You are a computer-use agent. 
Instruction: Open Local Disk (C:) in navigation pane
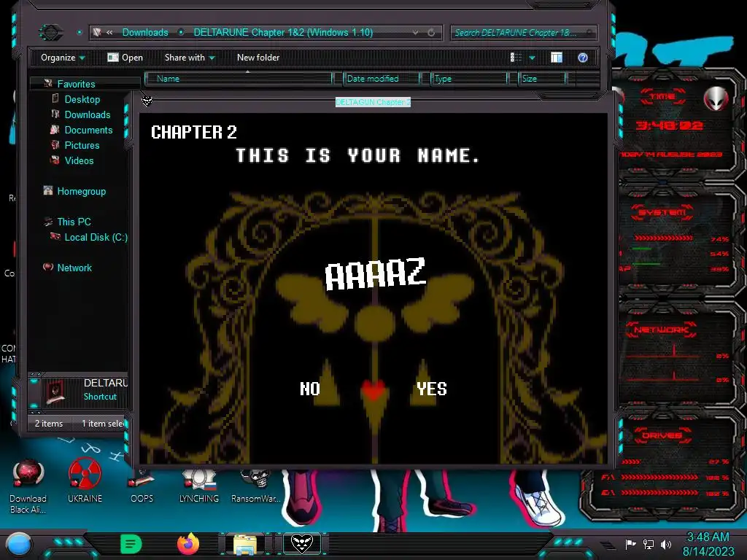(x=96, y=237)
